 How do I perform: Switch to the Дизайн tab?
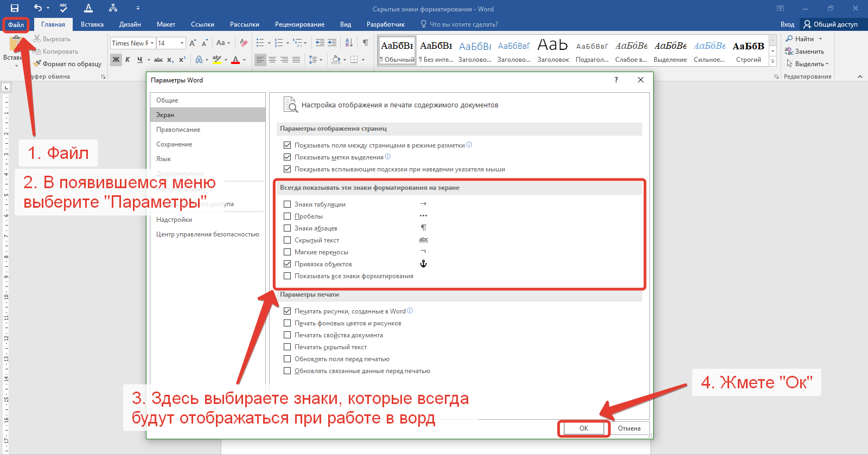[x=130, y=24]
